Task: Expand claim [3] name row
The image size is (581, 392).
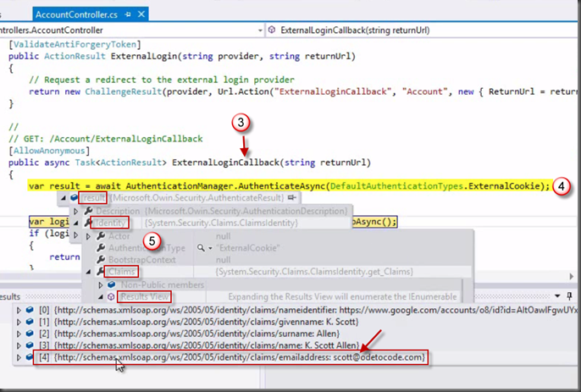Action: [x=19, y=345]
